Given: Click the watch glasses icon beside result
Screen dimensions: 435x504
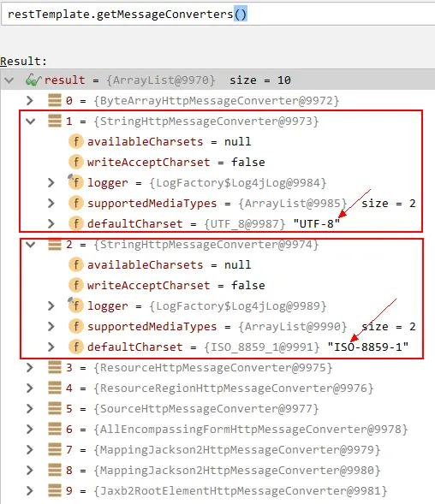Looking at the screenshot, I should (33, 80).
